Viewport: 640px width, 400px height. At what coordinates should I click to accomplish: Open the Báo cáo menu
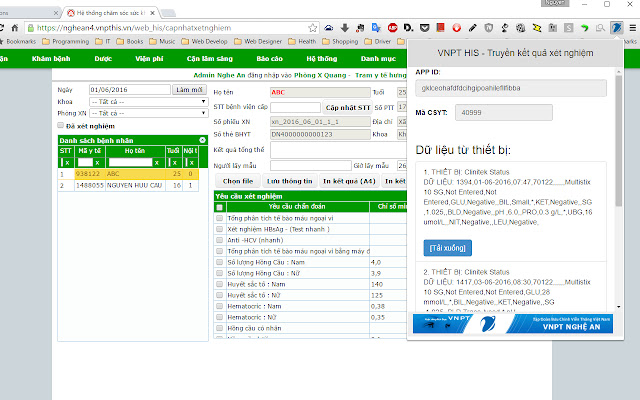(269, 59)
